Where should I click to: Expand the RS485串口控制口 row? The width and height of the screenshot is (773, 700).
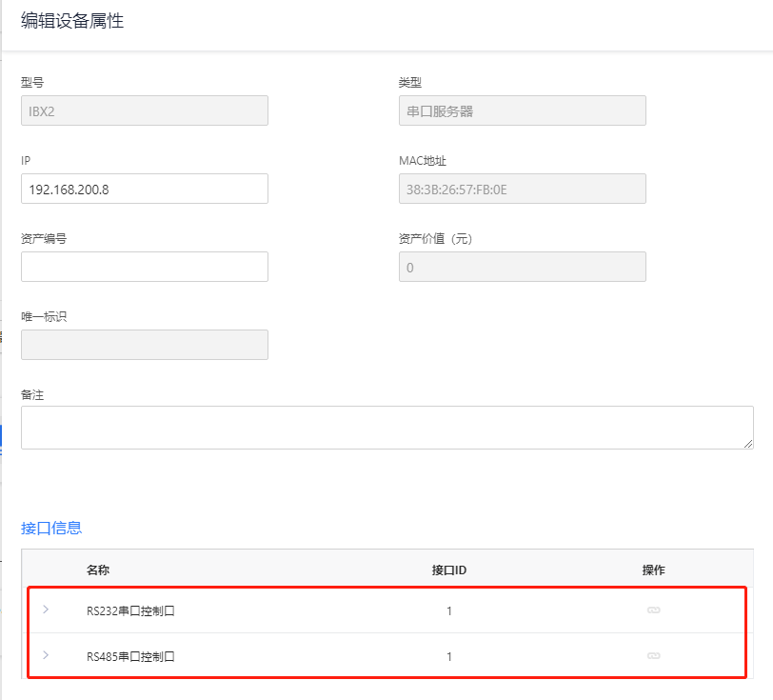tap(46, 655)
